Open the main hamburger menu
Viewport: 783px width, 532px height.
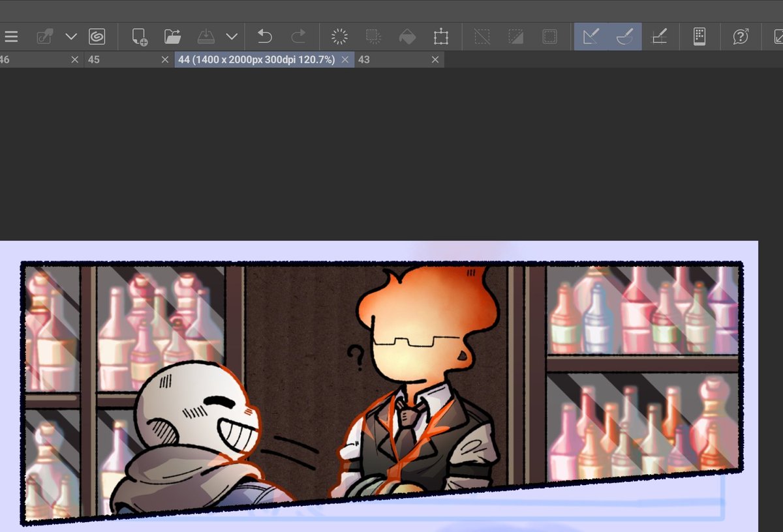(x=11, y=36)
